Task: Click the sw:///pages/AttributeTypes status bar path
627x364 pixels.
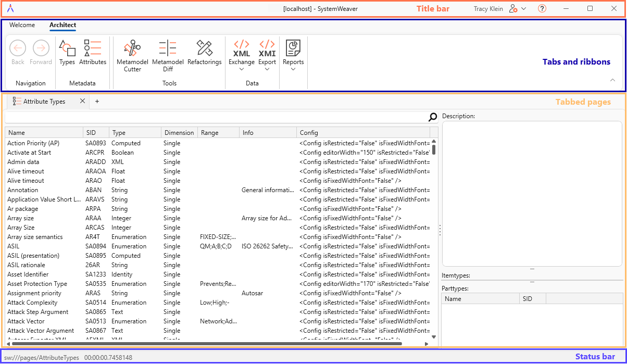Action: tap(42, 358)
